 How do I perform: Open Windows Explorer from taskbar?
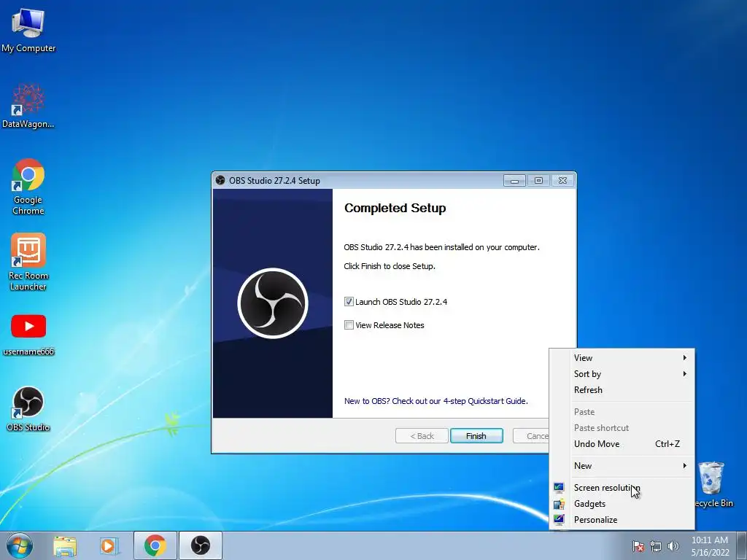pyautogui.click(x=65, y=545)
